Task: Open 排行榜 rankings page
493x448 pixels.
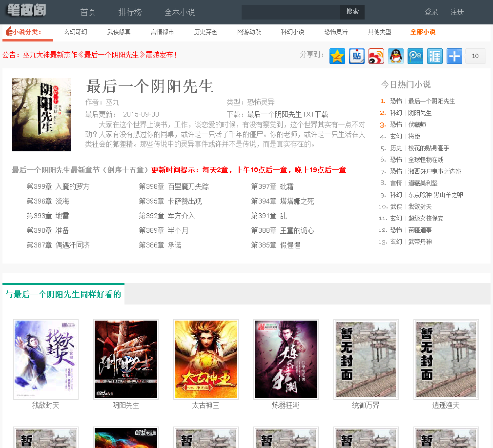Action: pyautogui.click(x=130, y=12)
